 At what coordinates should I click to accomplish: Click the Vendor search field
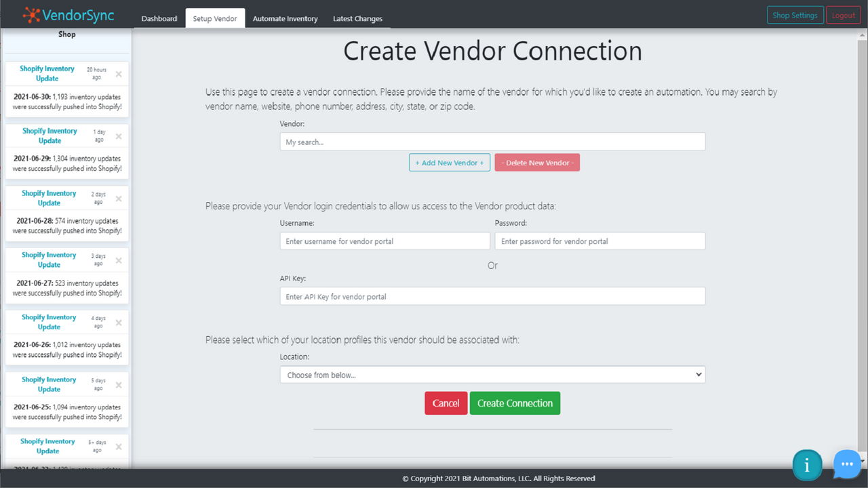(x=492, y=142)
